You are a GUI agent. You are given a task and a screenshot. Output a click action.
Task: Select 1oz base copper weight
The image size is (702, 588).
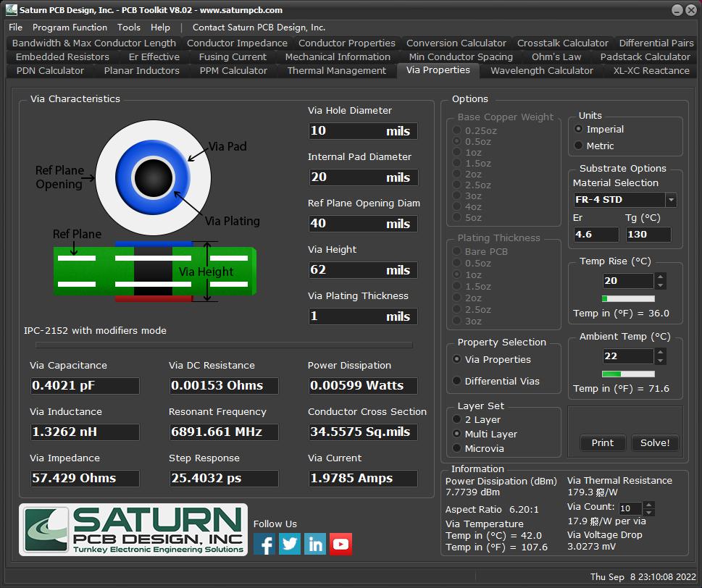click(x=467, y=152)
